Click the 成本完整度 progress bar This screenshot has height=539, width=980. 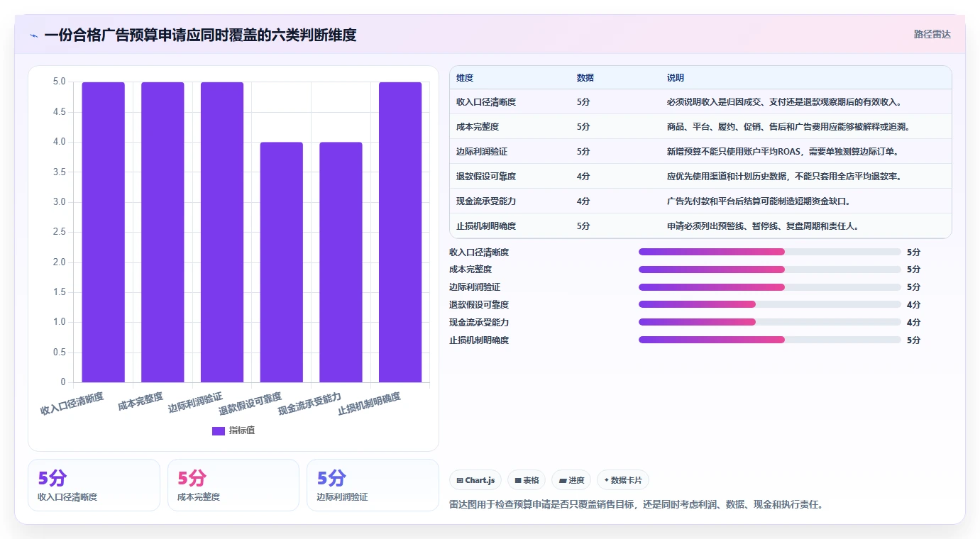pos(770,269)
